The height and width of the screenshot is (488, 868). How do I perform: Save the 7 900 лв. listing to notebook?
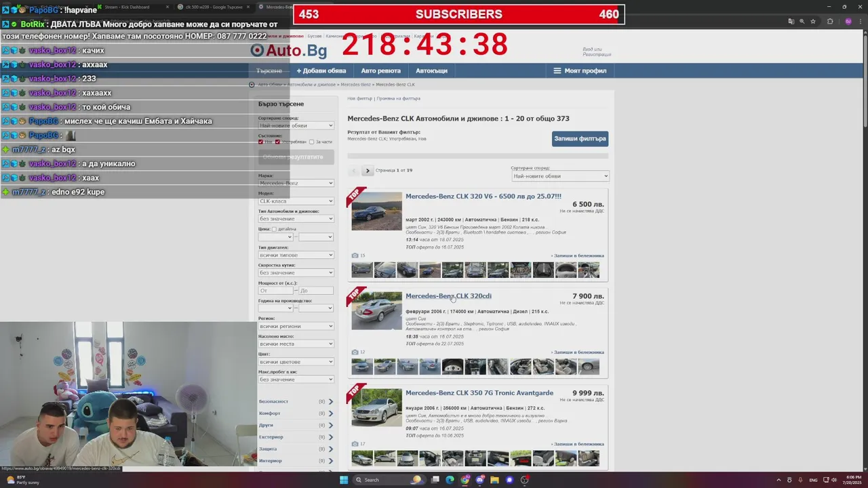coord(578,352)
